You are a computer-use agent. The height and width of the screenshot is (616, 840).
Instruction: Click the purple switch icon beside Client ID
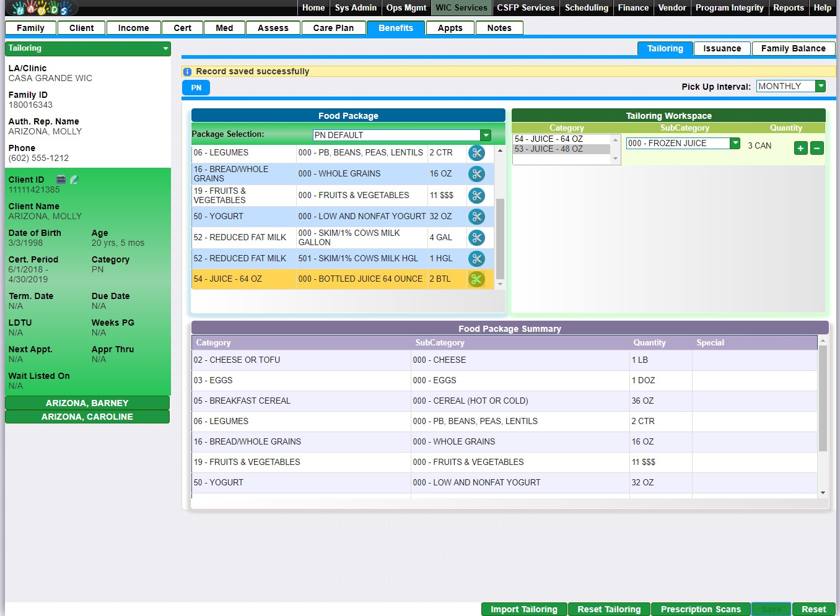click(x=61, y=180)
